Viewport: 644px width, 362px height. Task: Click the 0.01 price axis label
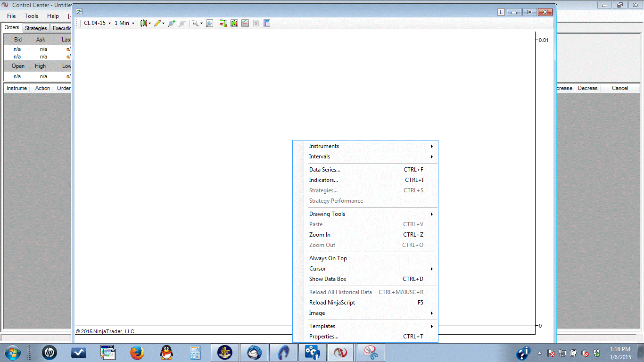click(544, 40)
